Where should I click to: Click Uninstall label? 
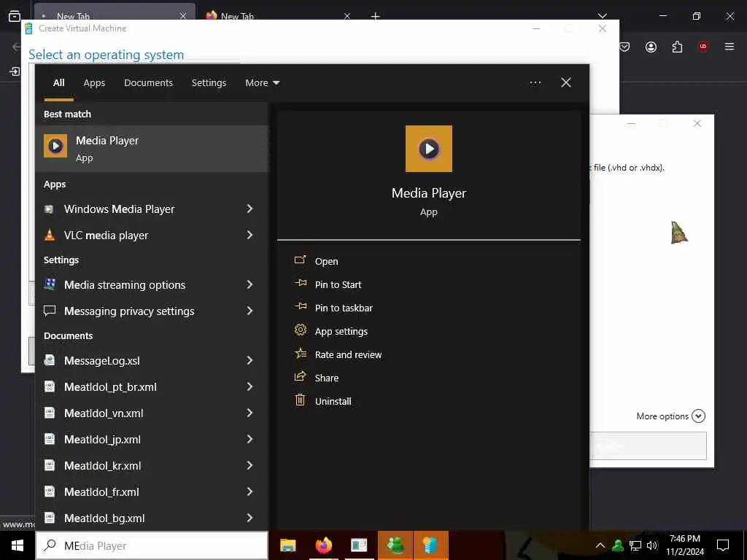tap(333, 402)
